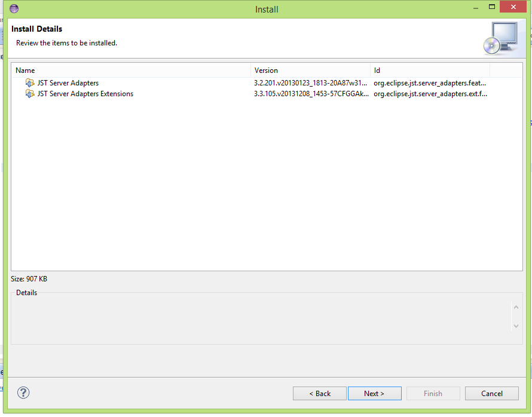Viewport: 532px width, 417px height.
Task: Click org.eclipse.jst.server_adapters.ext.f... id cell
Action: pos(430,94)
